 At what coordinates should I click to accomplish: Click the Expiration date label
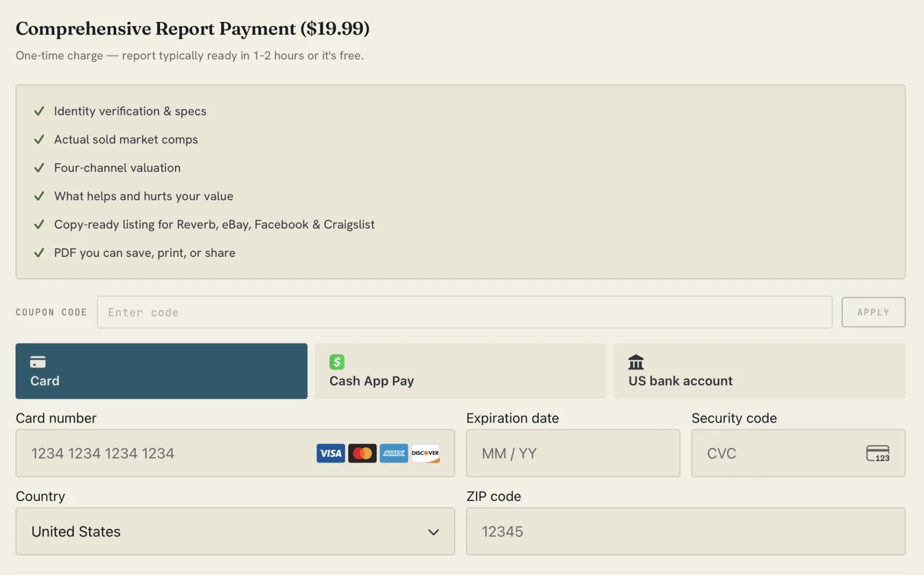[513, 418]
